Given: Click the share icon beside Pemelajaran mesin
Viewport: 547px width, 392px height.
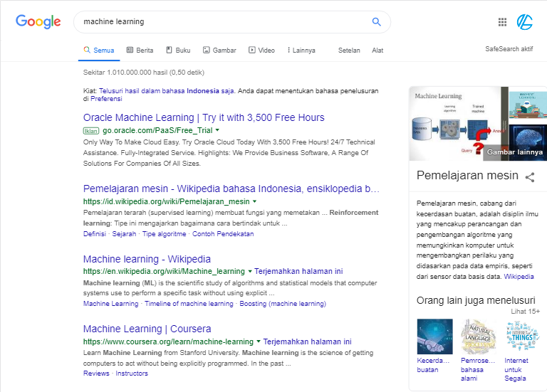Looking at the screenshot, I should coord(530,177).
